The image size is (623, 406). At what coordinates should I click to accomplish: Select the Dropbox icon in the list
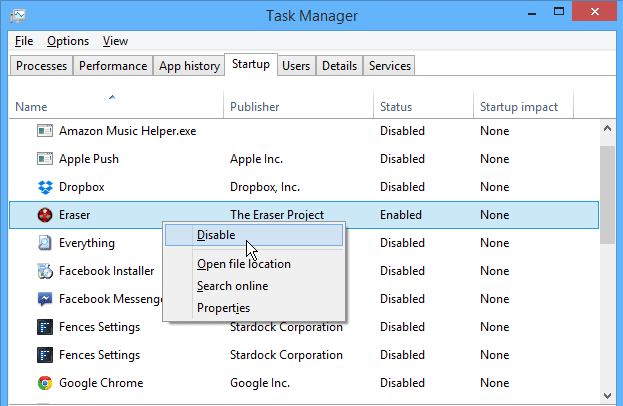(x=45, y=187)
